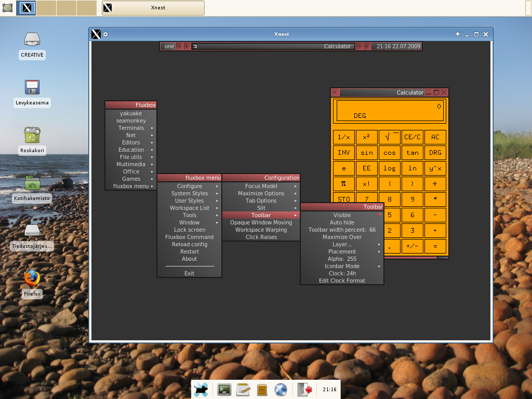Expand the Iconbar Mode submenu
Image resolution: width=532 pixels, height=399 pixels.
[342, 266]
